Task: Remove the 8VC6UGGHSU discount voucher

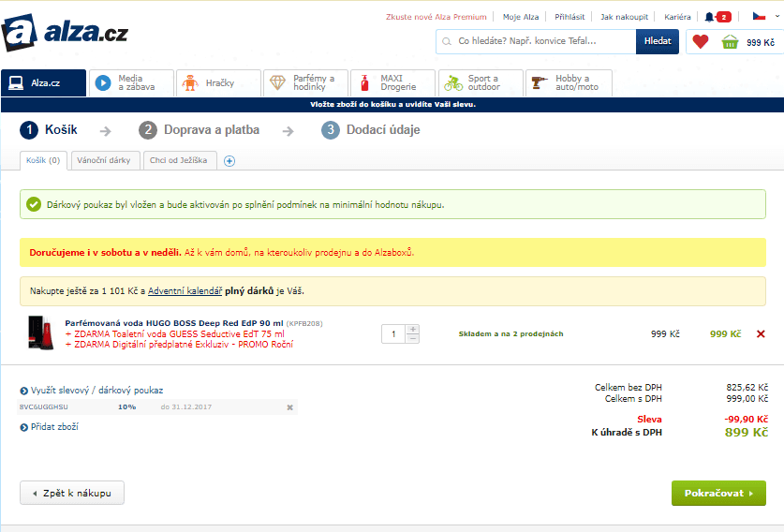Action: pos(289,407)
